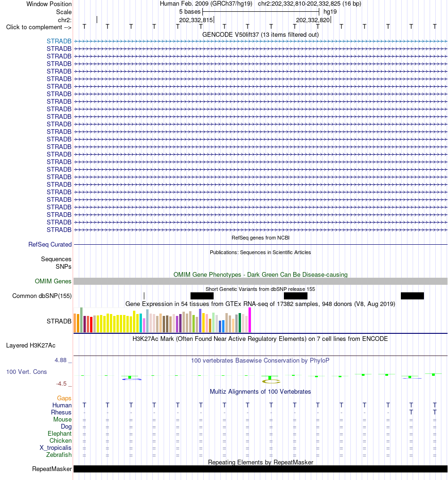Viewport: 448px width, 480px height.
Task: Click the '5 bases' scale label
Action: (190, 12)
